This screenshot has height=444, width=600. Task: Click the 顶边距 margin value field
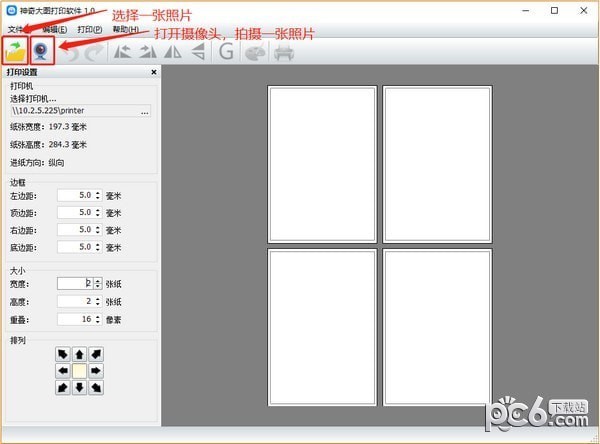pyautogui.click(x=75, y=212)
